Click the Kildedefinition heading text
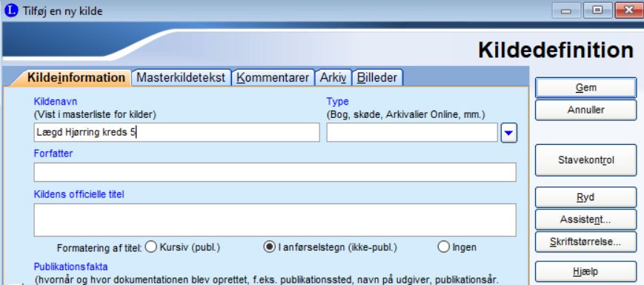The image size is (644, 285). coord(556,50)
